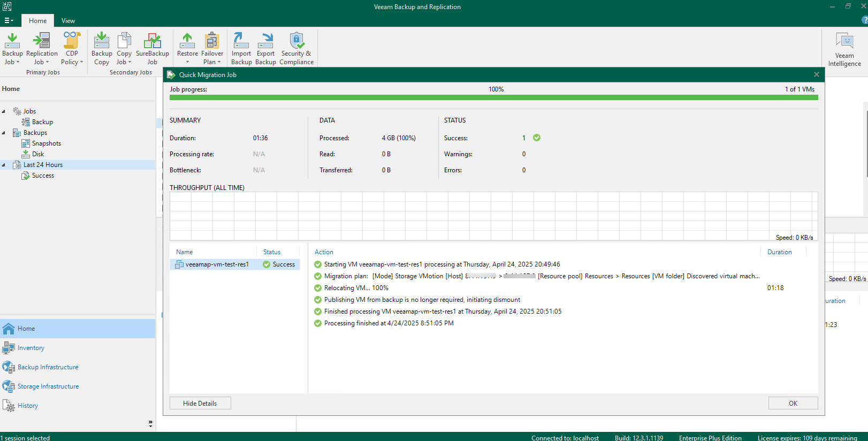This screenshot has width=868, height=441.
Task: Select Last 24 Hours tree item
Action: pos(43,165)
